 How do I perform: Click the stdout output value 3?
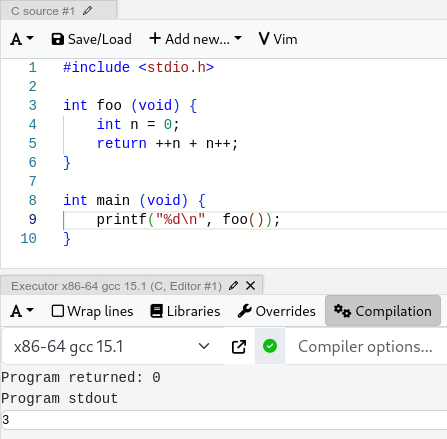pyautogui.click(x=6, y=420)
